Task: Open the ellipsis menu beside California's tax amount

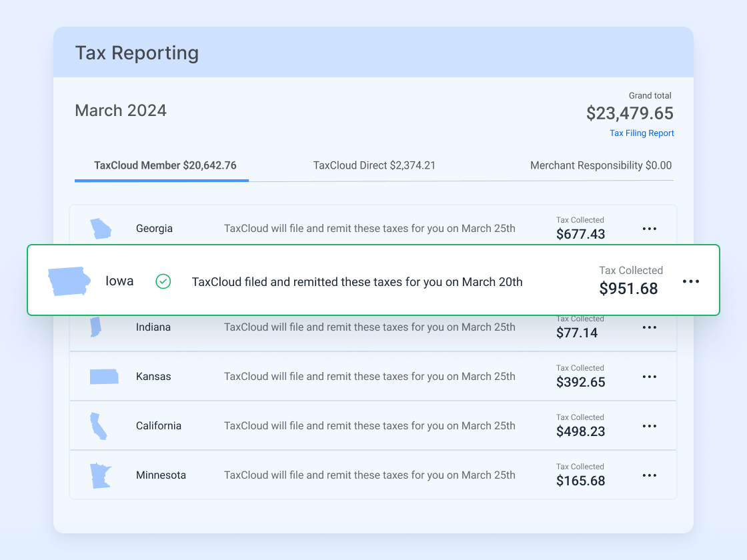Action: 649,425
